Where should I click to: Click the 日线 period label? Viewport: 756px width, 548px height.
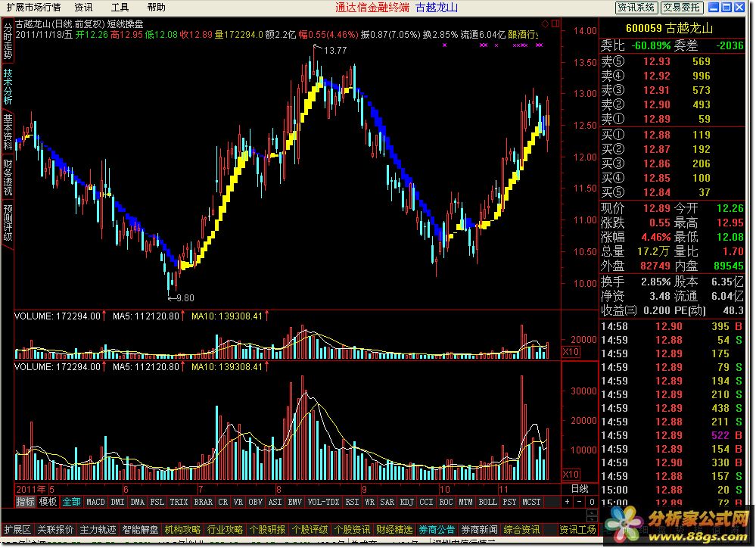(x=580, y=489)
